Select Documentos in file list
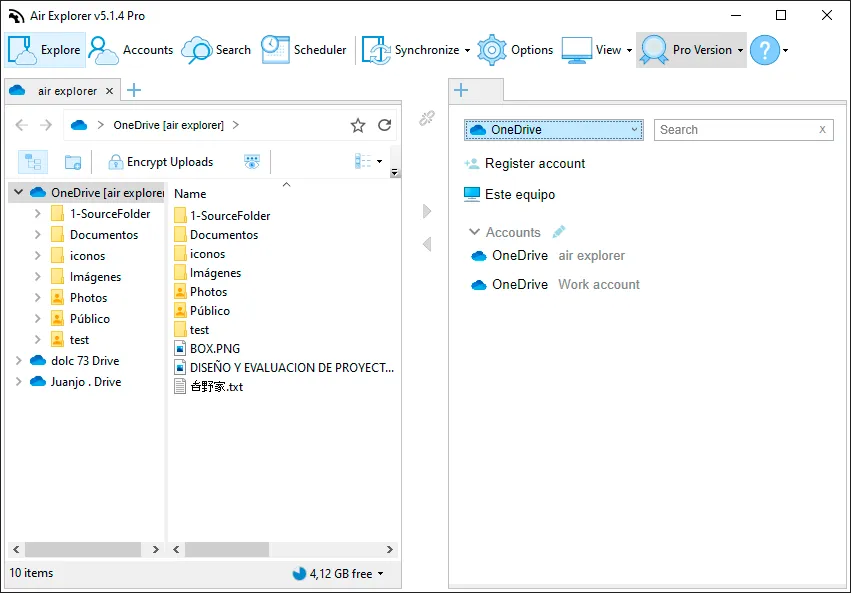Image resolution: width=851 pixels, height=593 pixels. click(216, 234)
